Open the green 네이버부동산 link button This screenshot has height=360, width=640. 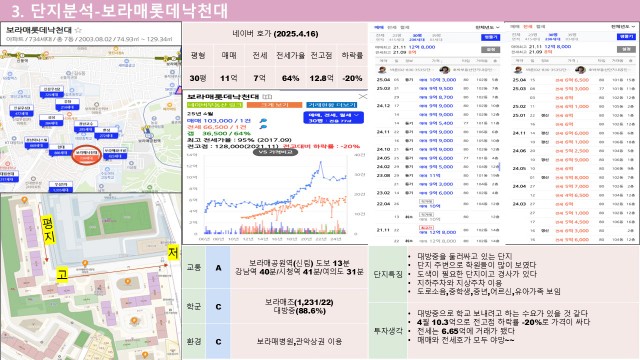215,105
